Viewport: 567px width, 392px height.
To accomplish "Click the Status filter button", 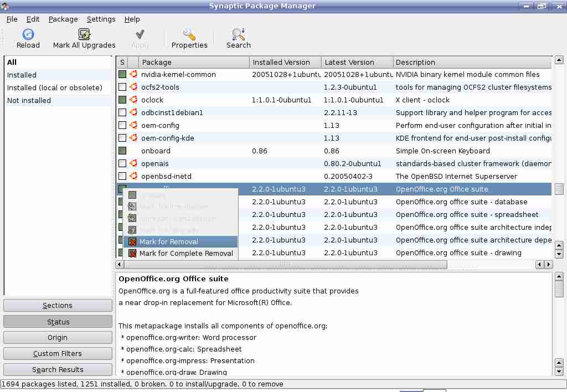I will point(58,322).
